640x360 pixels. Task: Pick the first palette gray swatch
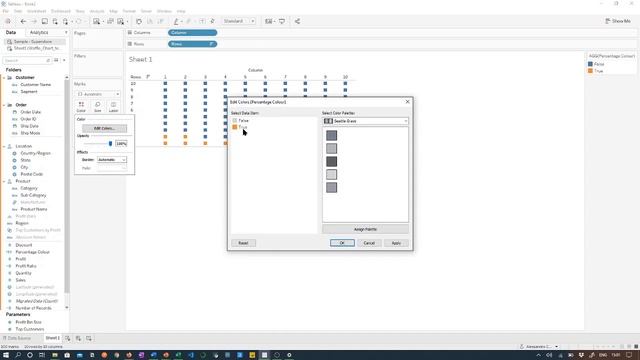click(331, 136)
